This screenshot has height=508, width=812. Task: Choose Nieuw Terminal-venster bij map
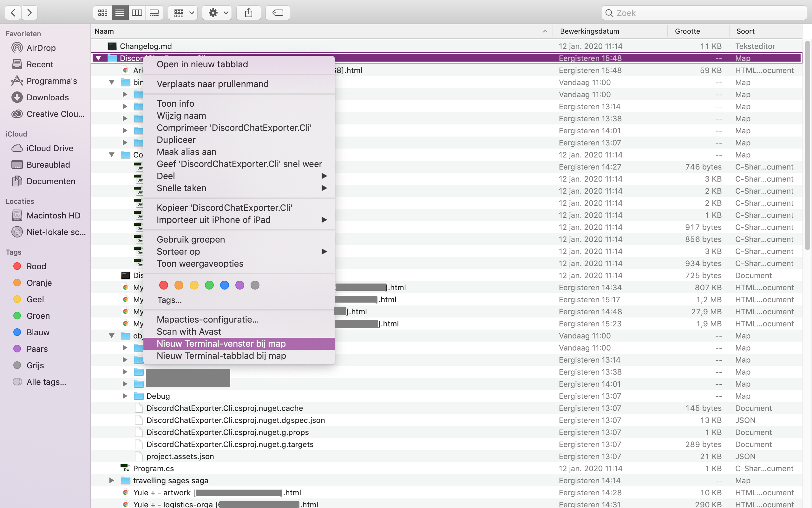[239, 344]
